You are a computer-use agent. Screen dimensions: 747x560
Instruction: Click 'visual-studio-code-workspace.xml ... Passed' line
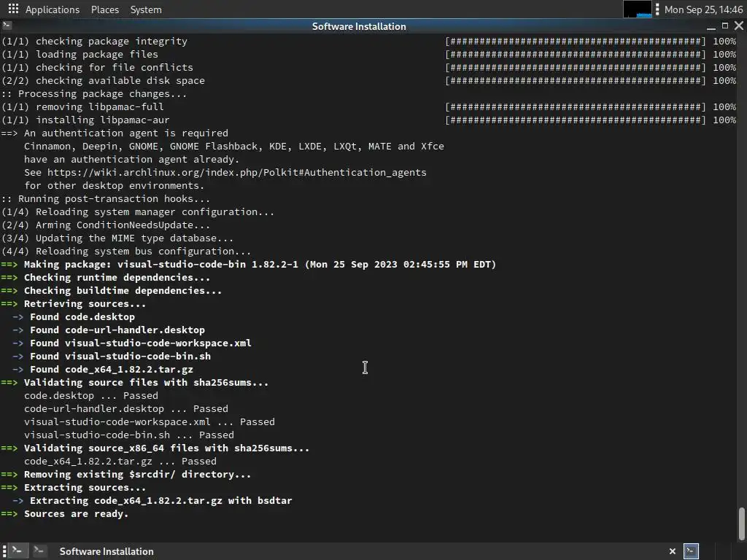150,422
